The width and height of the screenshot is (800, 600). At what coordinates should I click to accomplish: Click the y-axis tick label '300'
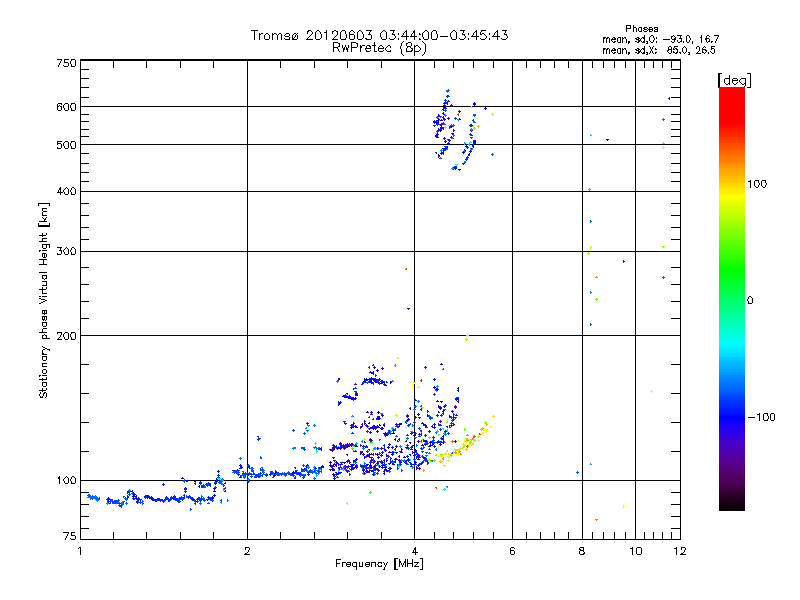pos(66,251)
